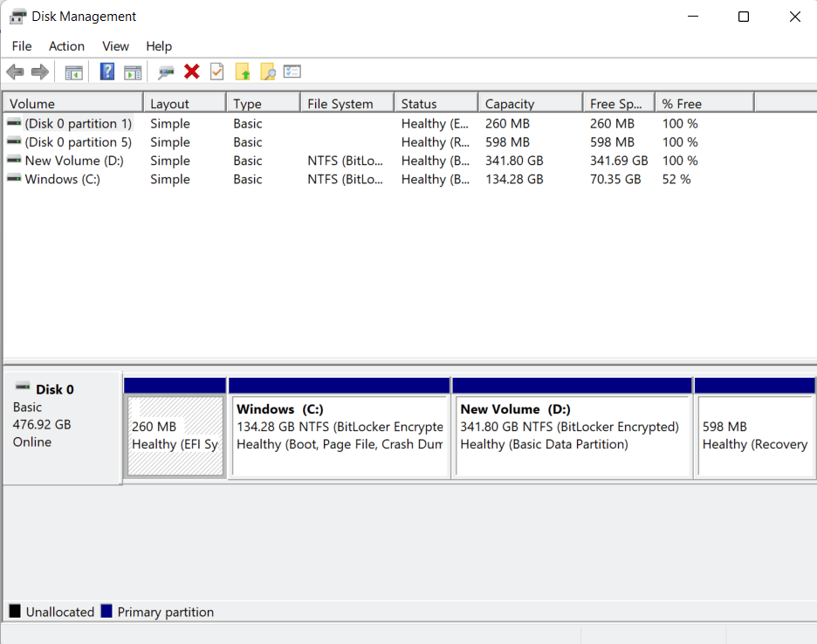Screen dimensions: 817x644
Task: Toggle the Show/Hide Action Pane icon
Action: coord(133,72)
